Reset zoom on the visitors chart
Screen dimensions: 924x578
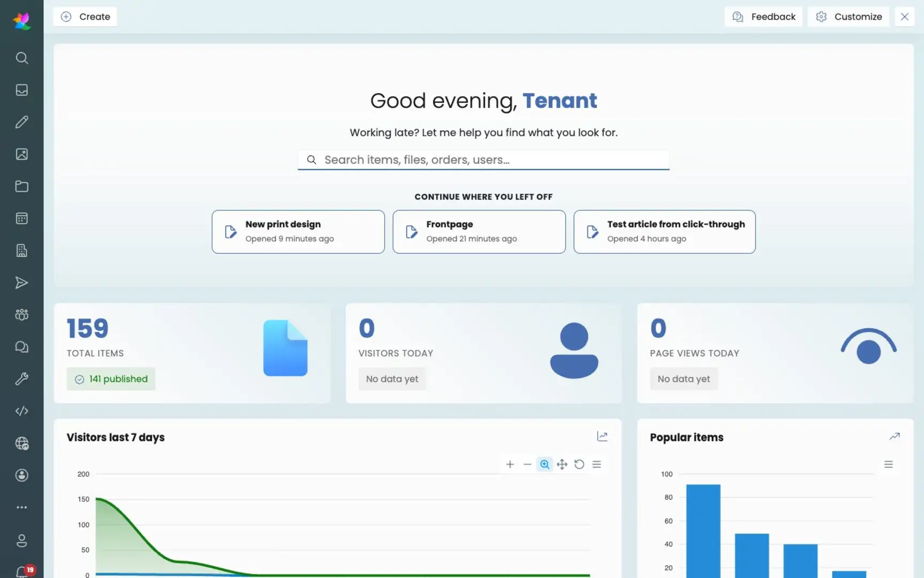tap(579, 465)
